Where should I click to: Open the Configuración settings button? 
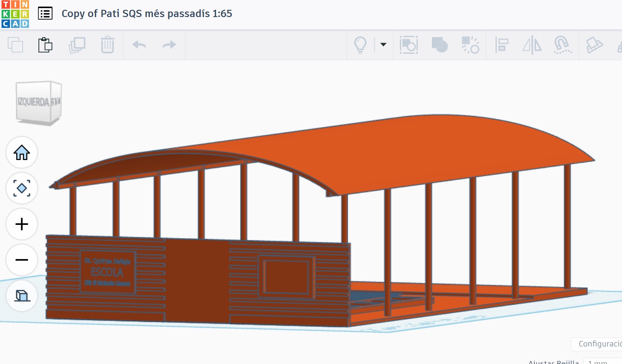pos(598,344)
